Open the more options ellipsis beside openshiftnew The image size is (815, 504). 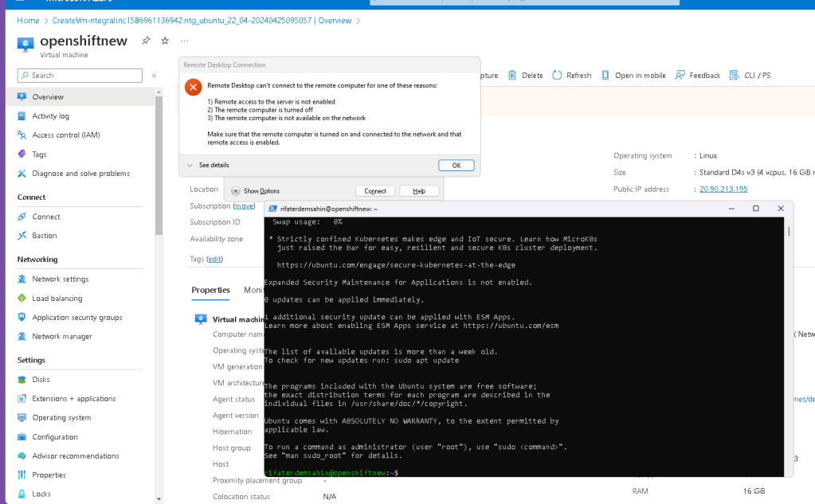click(184, 41)
